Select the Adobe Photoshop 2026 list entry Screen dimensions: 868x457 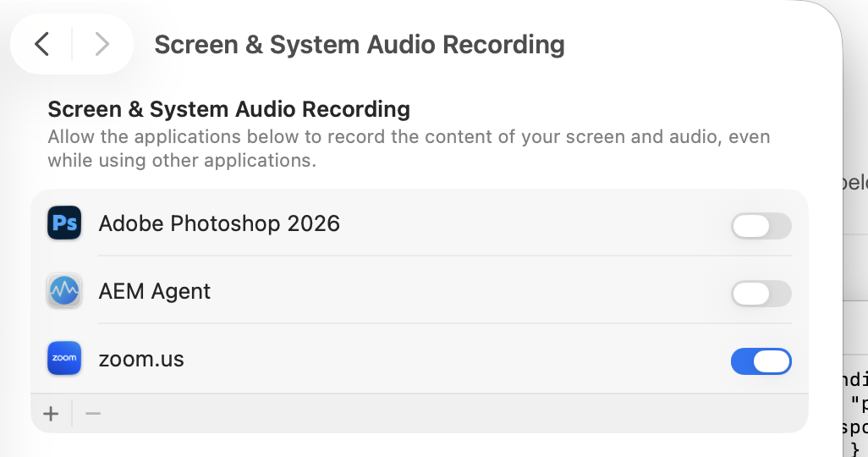point(420,223)
